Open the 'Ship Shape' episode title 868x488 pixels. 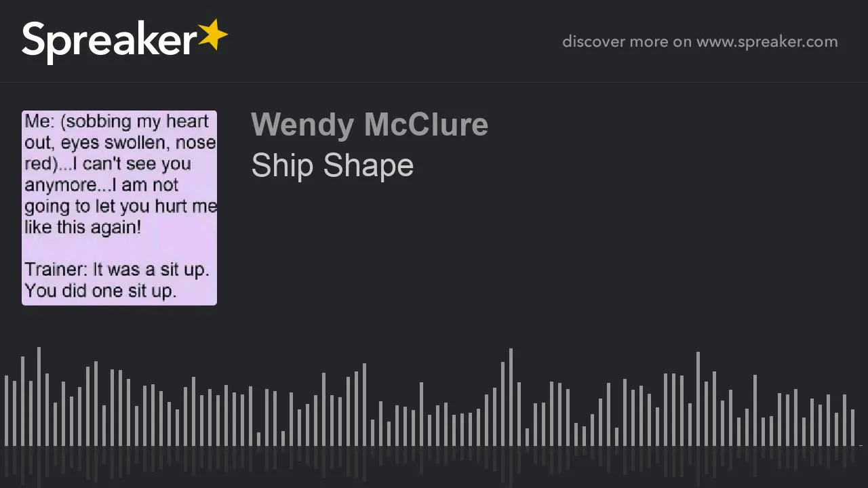[x=332, y=165]
